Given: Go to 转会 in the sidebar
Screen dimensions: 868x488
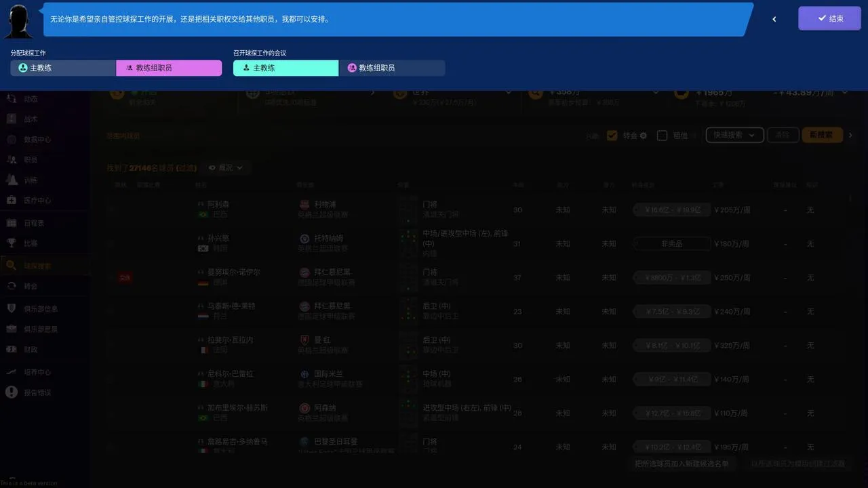Looking at the screenshot, I should (45, 286).
